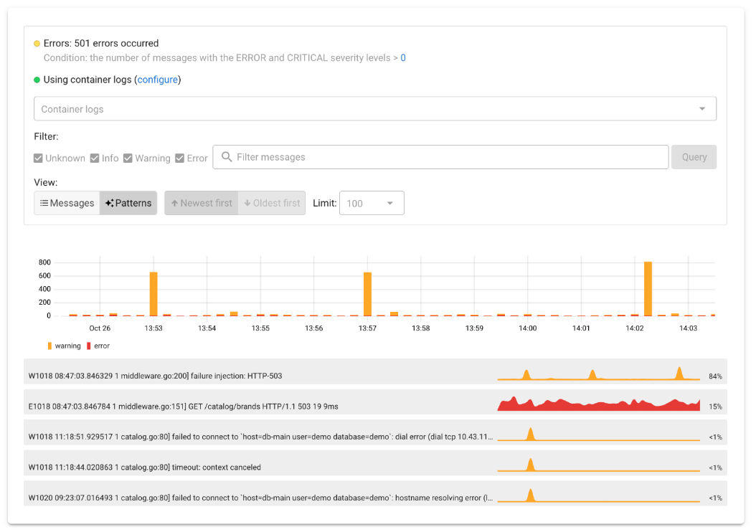756x532 pixels.
Task: Click the red error legend swatch
Action: pyautogui.click(x=89, y=346)
